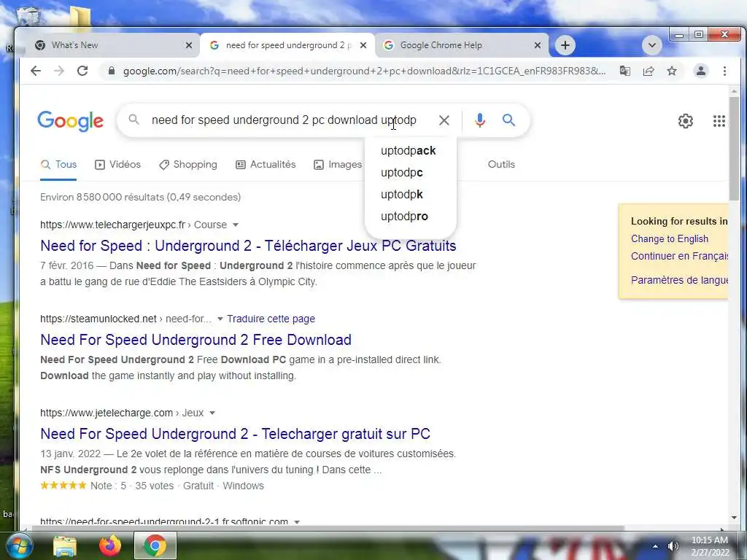This screenshot has height=560, width=747.
Task: Close the Google Chrome Help tab
Action: [x=538, y=45]
